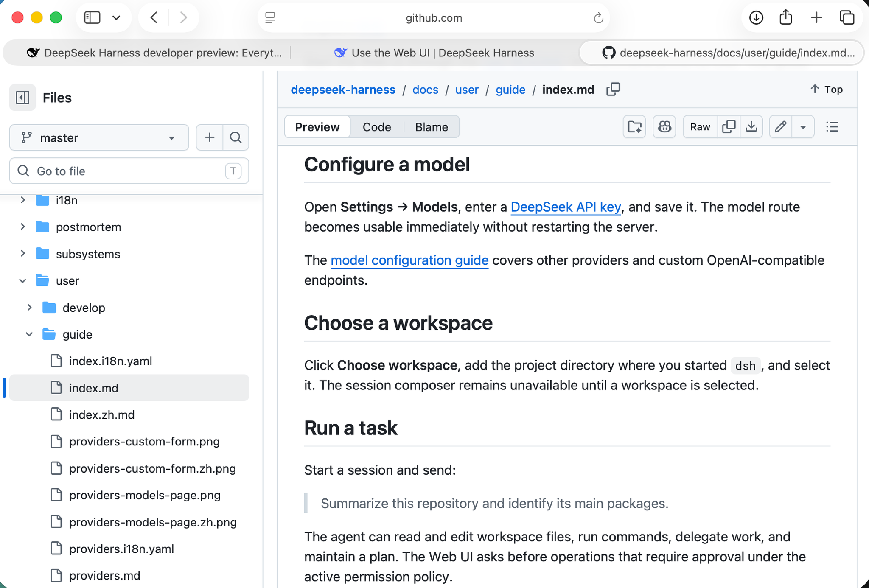This screenshot has height=588, width=869.
Task: Switch to Use the Web UI tab
Action: tap(434, 53)
